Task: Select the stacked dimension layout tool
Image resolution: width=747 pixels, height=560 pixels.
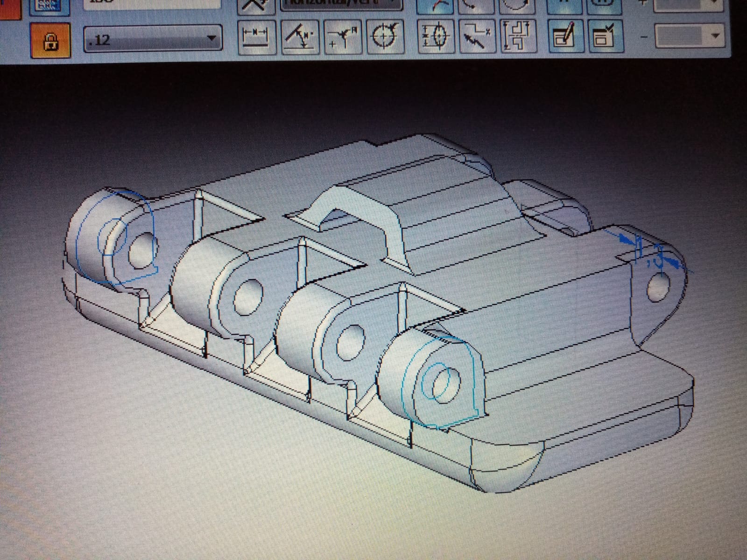Action: click(519, 37)
